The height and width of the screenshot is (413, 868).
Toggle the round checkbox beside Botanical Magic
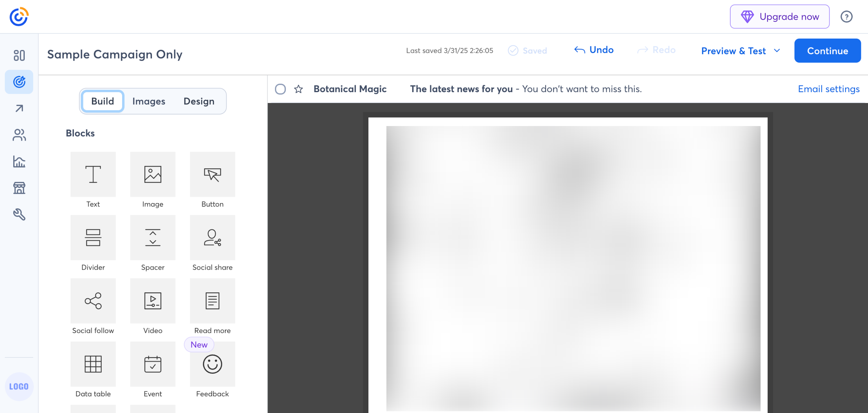(x=280, y=89)
